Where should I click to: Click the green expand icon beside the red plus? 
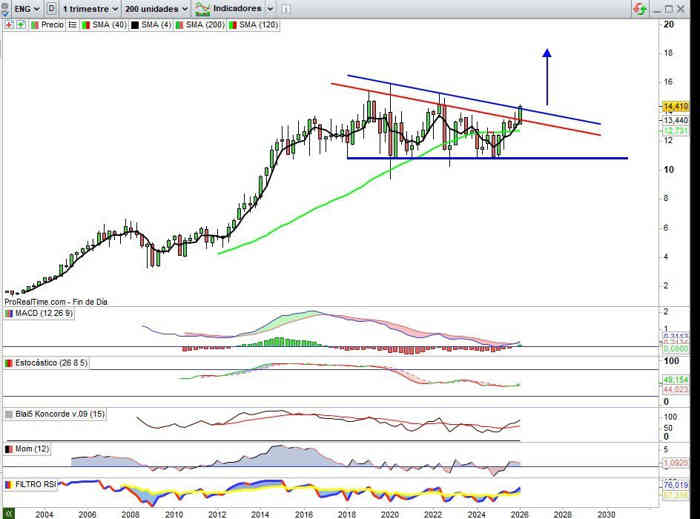click(18, 23)
